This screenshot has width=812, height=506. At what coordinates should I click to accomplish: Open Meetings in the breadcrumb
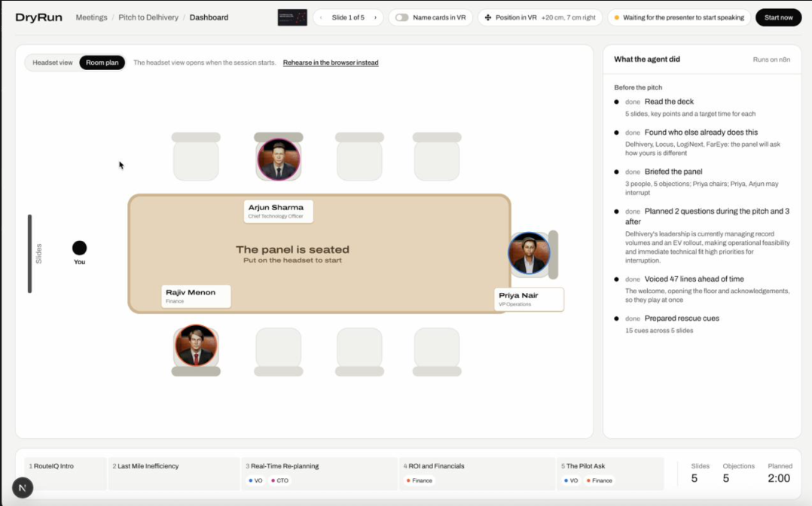pyautogui.click(x=92, y=17)
